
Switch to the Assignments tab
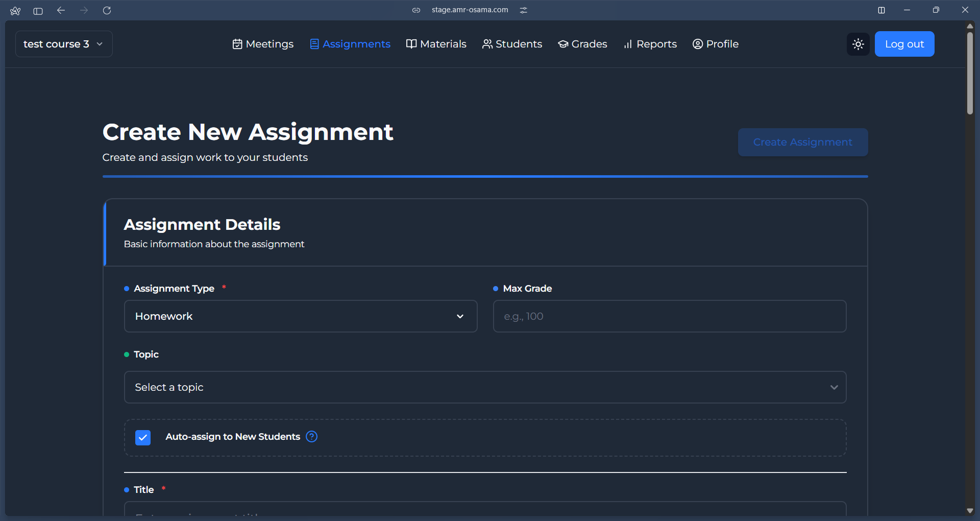point(350,44)
